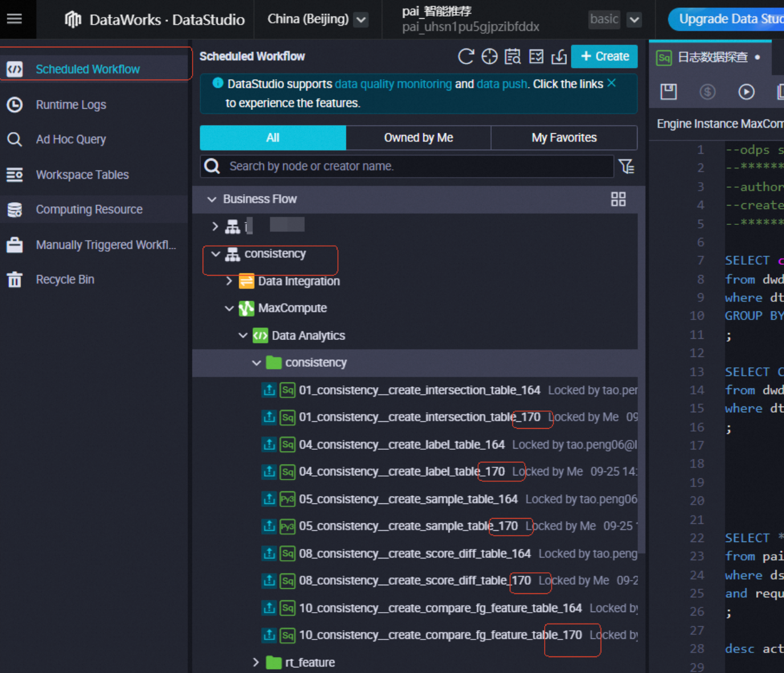
Task: Open the basic workspace mode dropdown
Action: [x=634, y=20]
